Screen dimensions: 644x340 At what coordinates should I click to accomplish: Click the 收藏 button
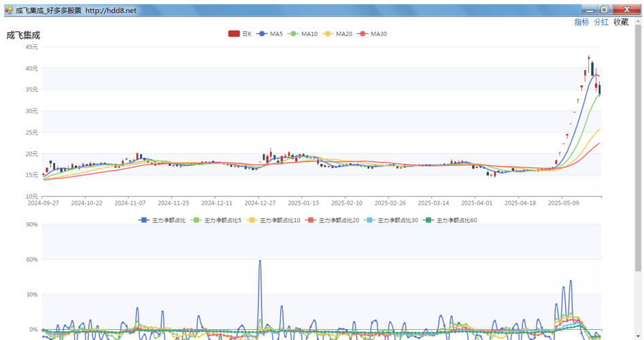coord(621,22)
